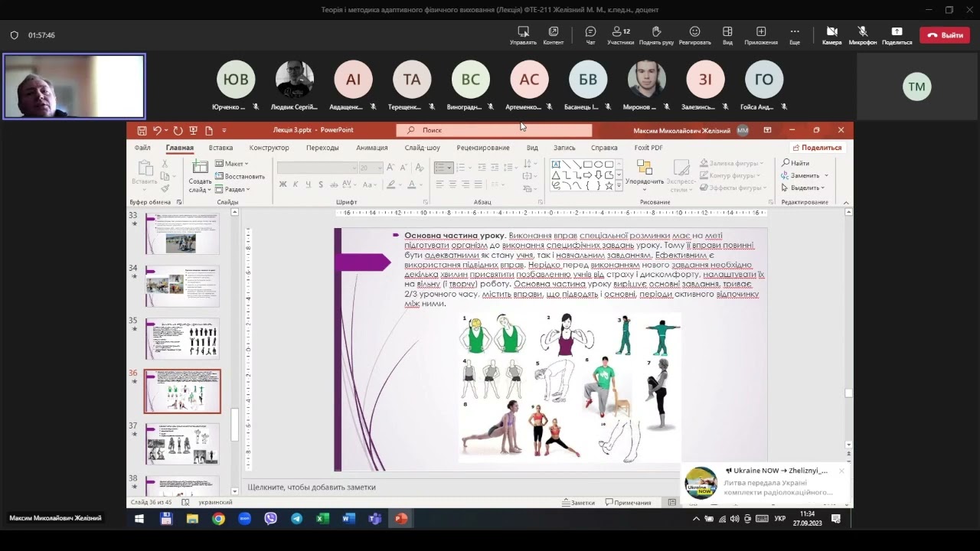Toggle the Заметки notes pane button
The width and height of the screenshot is (980, 551).
click(578, 503)
